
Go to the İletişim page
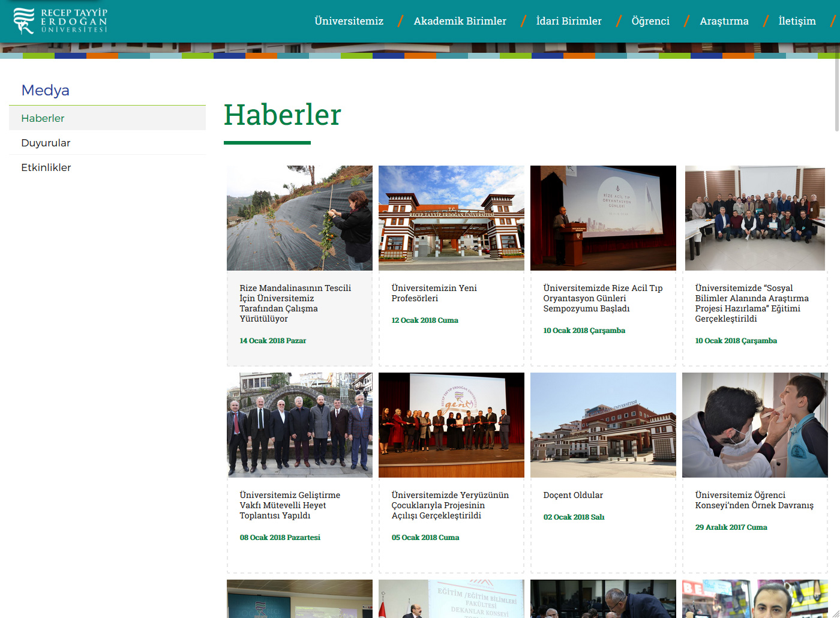pos(796,21)
